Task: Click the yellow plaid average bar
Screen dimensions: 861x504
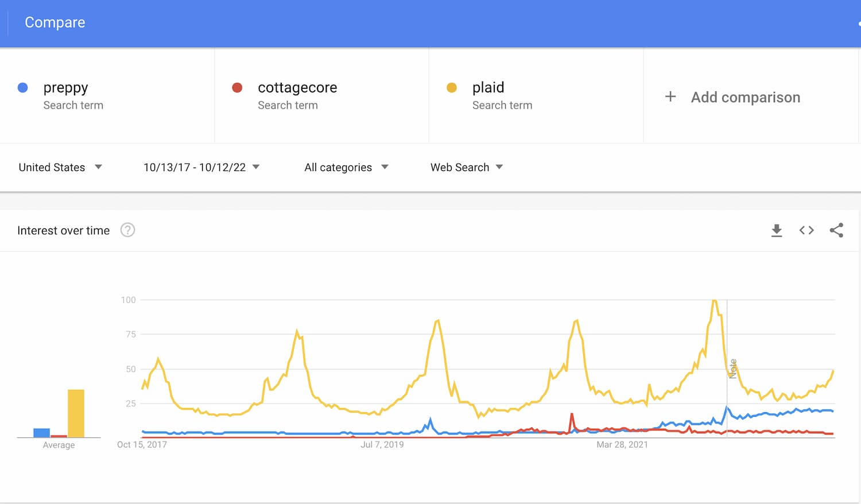Action: tap(76, 413)
